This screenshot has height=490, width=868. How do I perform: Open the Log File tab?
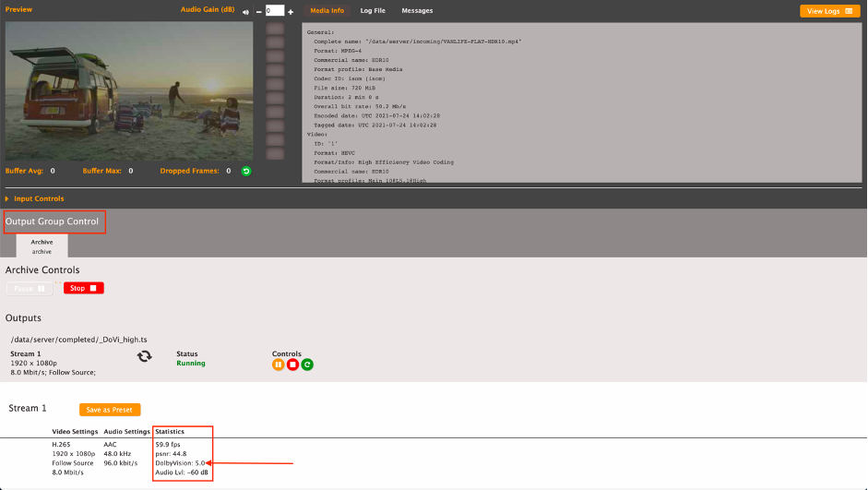(373, 10)
